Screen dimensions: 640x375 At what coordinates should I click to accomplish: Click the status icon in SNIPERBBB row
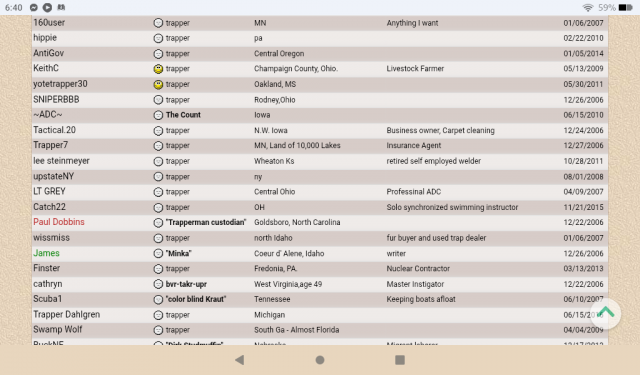pos(158,100)
